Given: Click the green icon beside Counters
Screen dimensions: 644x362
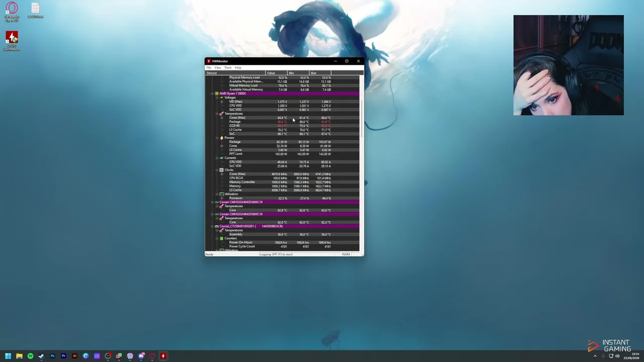Looking at the screenshot, I should point(221,238).
